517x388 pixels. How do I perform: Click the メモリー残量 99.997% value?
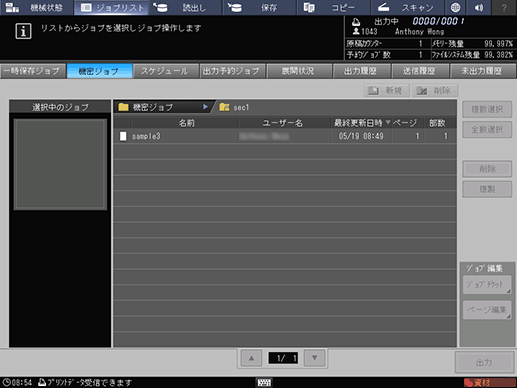(x=499, y=44)
